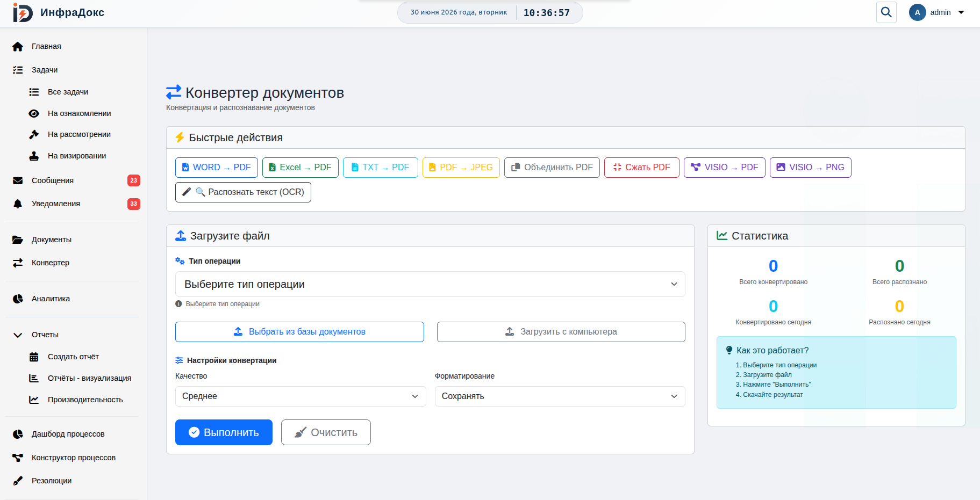Click the gears icon beside Тип операции

click(180, 261)
